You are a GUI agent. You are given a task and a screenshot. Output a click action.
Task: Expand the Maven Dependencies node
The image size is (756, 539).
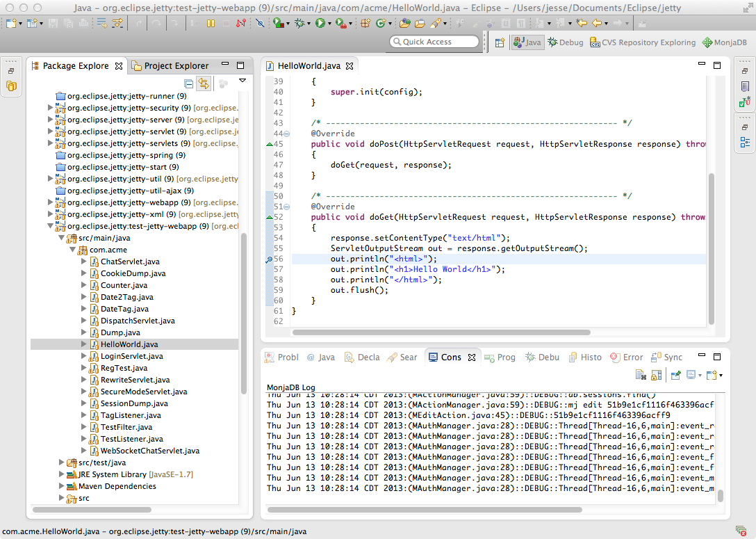(x=61, y=486)
